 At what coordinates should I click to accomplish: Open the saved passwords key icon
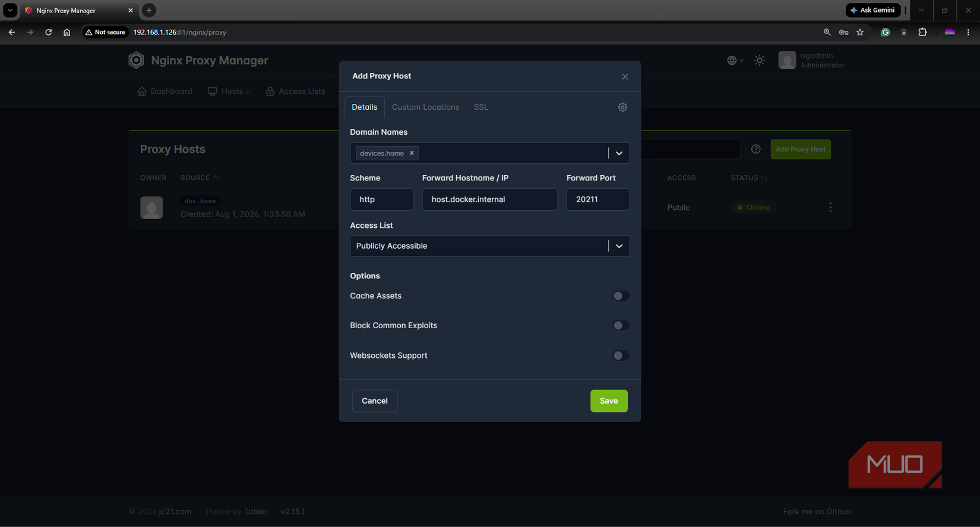pyautogui.click(x=843, y=32)
